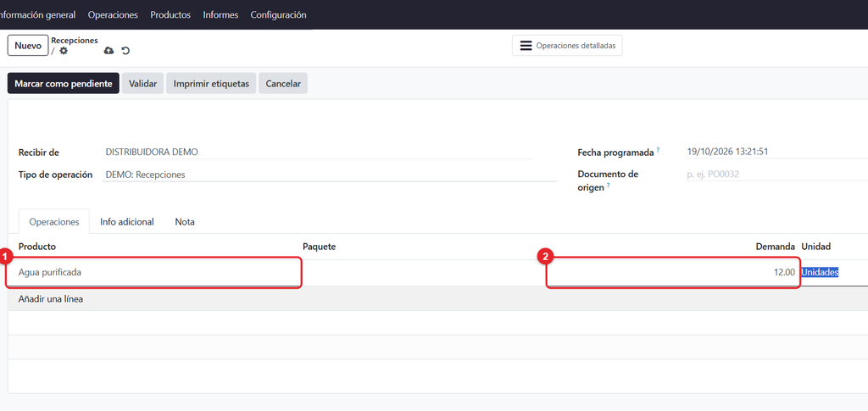Viewport: 868px width, 411px height.
Task: Click the hamburger icon in Operaciones detalladas
Action: [526, 46]
